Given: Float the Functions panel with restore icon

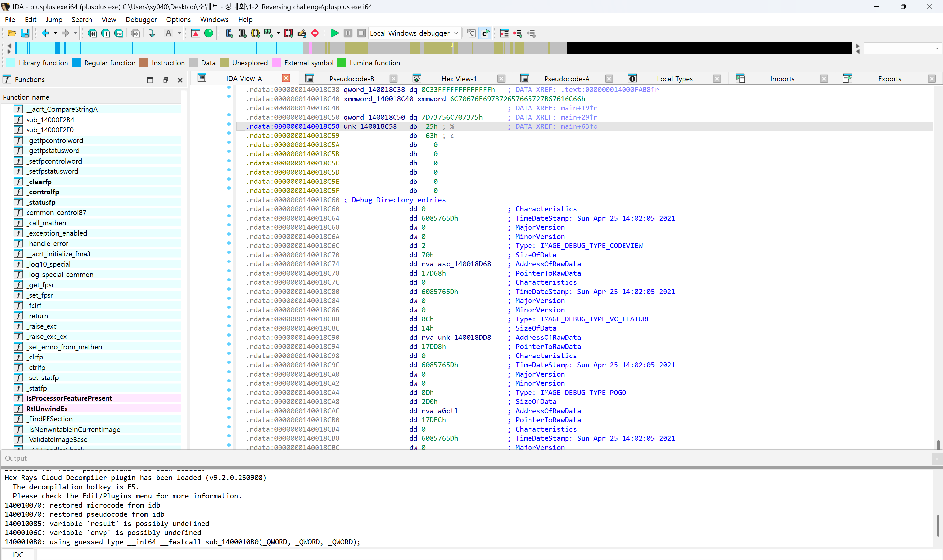Looking at the screenshot, I should tap(165, 80).
